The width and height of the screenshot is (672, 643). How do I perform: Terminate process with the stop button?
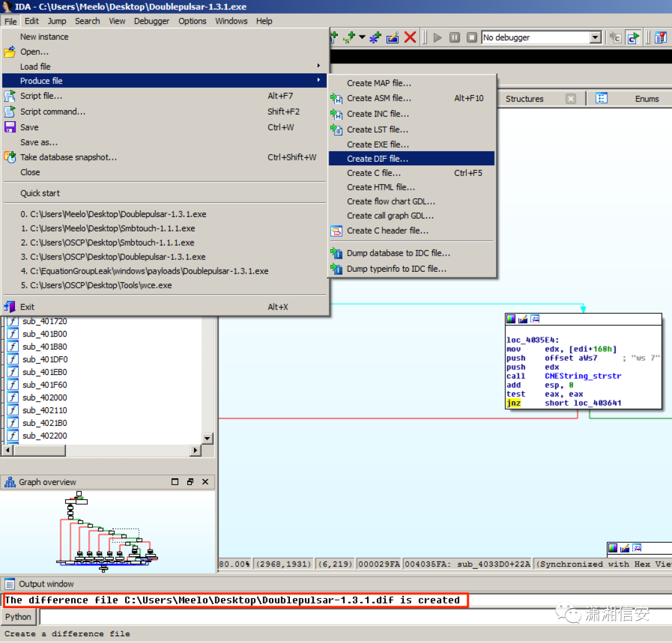click(472, 38)
